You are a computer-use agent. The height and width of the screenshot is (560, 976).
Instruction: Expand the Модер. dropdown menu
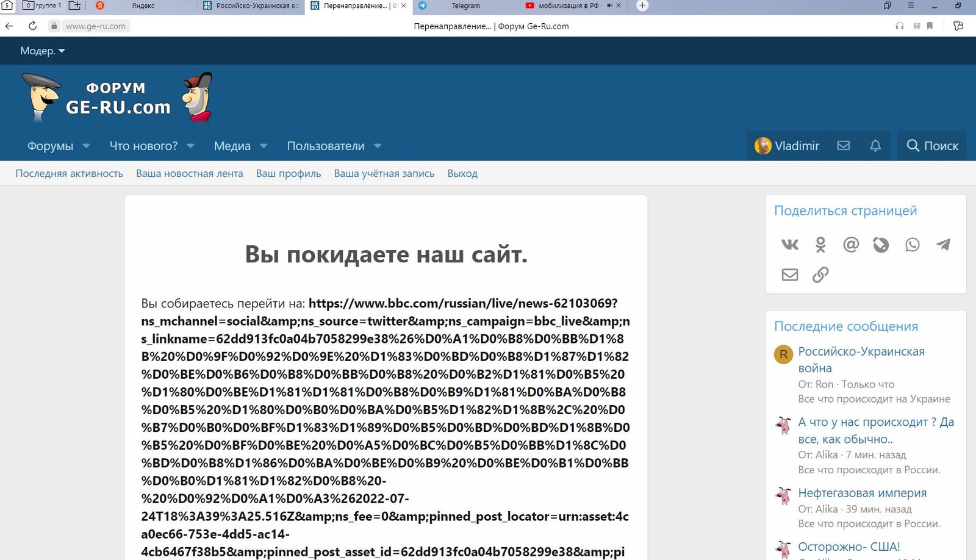click(x=42, y=51)
